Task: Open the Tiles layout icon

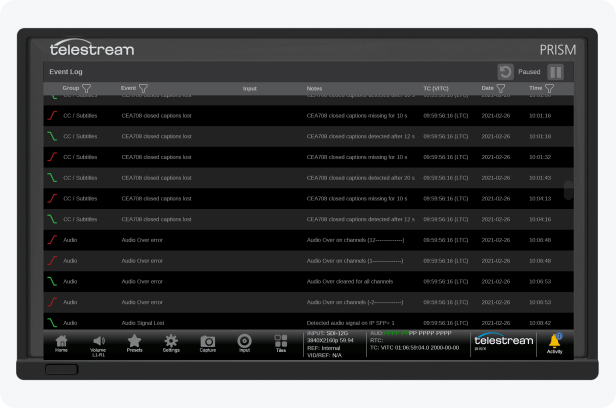Action: tap(281, 344)
